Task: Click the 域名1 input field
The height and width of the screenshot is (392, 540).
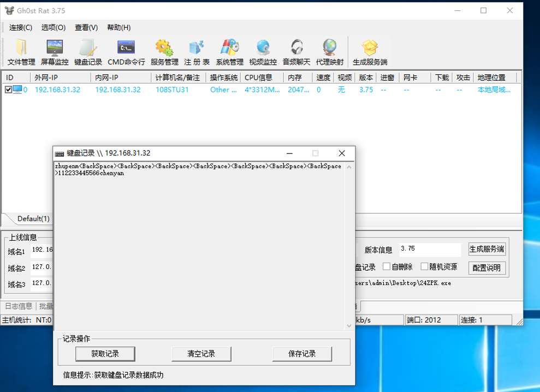Action: point(41,250)
